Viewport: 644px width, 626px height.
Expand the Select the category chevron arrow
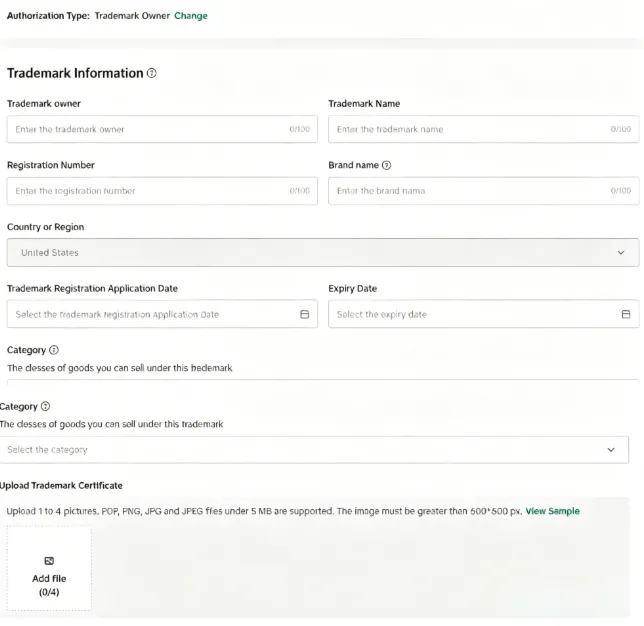pyautogui.click(x=611, y=450)
